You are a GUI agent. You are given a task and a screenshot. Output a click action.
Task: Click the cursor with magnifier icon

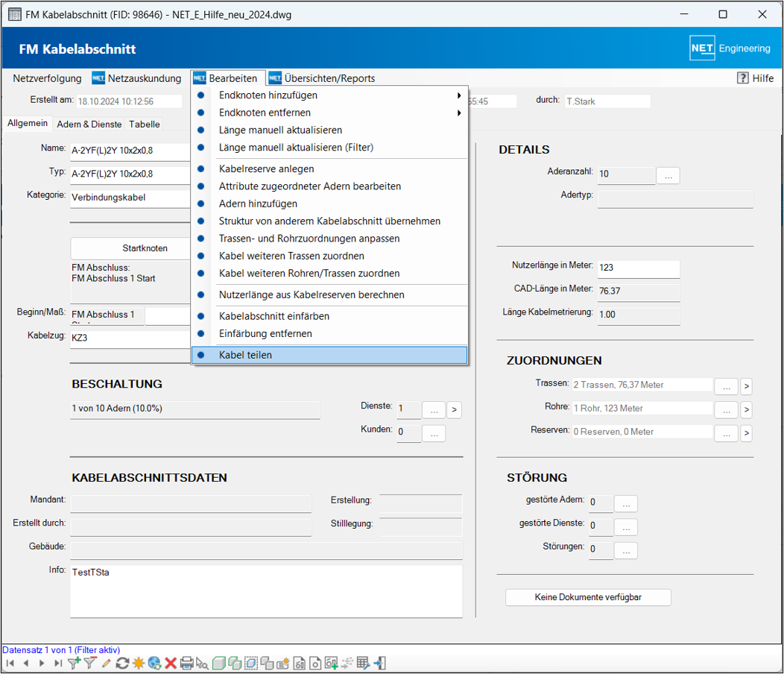(x=203, y=664)
